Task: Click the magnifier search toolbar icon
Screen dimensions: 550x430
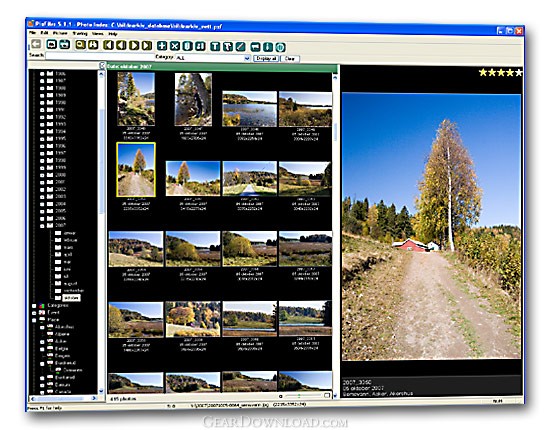Action: 80,45
